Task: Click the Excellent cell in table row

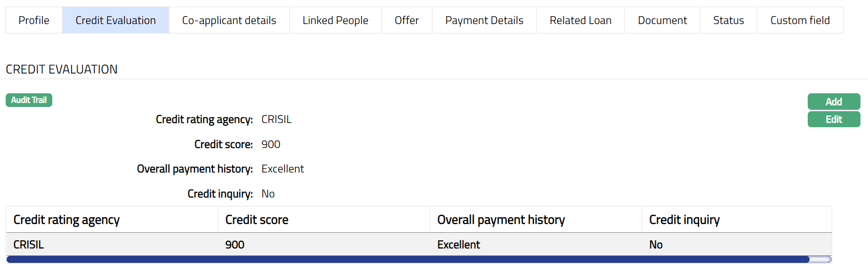Action: [458, 245]
